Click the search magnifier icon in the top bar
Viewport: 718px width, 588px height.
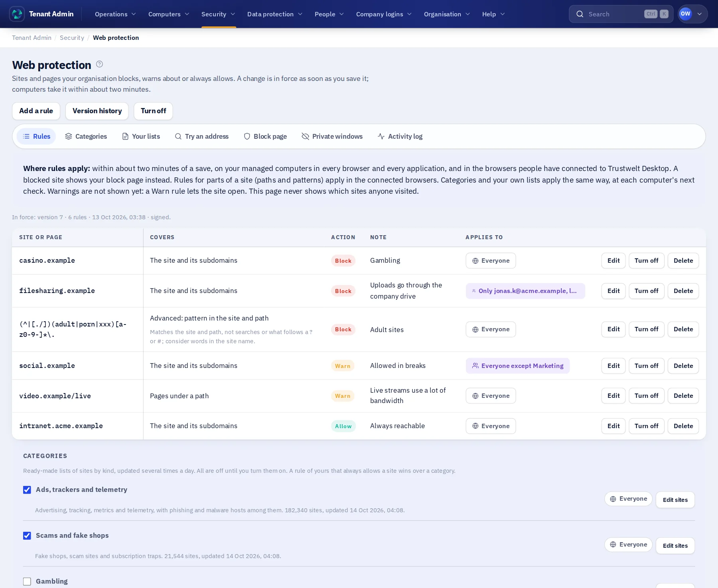[580, 14]
